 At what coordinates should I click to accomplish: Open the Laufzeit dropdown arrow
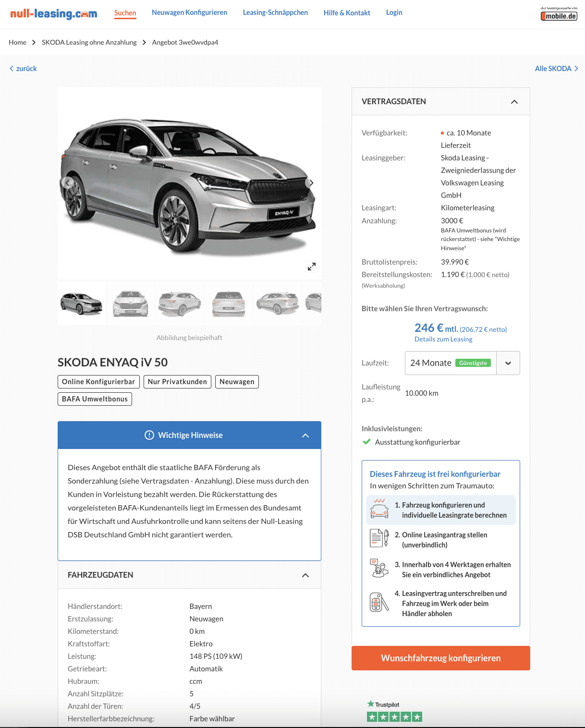click(x=508, y=363)
